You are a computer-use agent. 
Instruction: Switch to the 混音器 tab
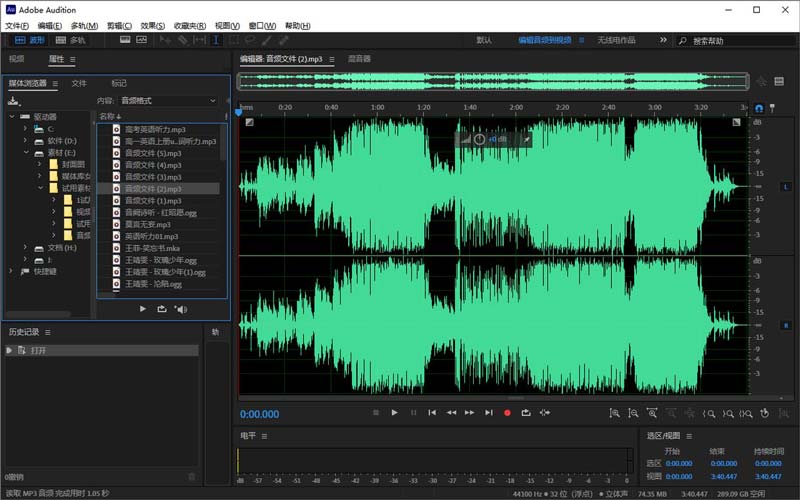pos(359,59)
